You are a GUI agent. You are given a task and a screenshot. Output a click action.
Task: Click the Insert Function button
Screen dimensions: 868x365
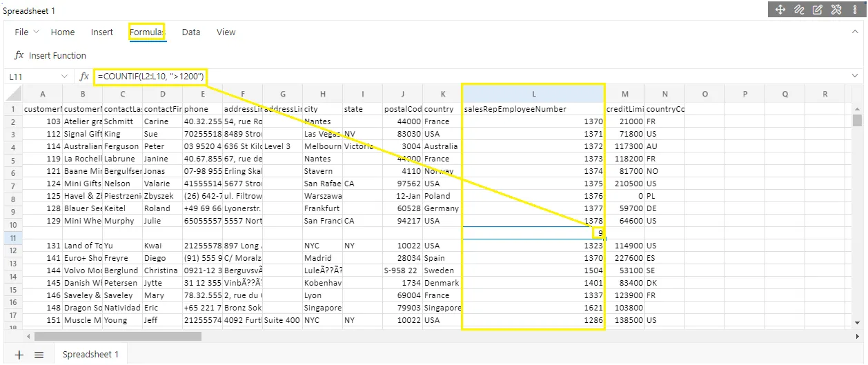(x=50, y=55)
